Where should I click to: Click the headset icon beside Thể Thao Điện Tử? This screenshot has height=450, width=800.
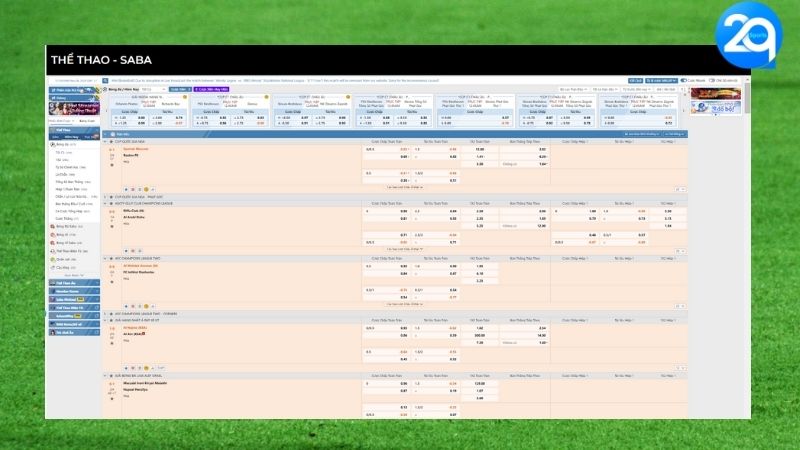click(53, 251)
